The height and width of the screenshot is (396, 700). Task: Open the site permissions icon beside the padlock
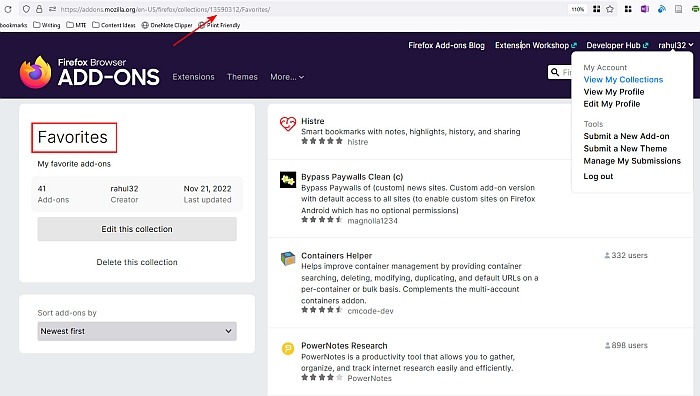[52, 9]
